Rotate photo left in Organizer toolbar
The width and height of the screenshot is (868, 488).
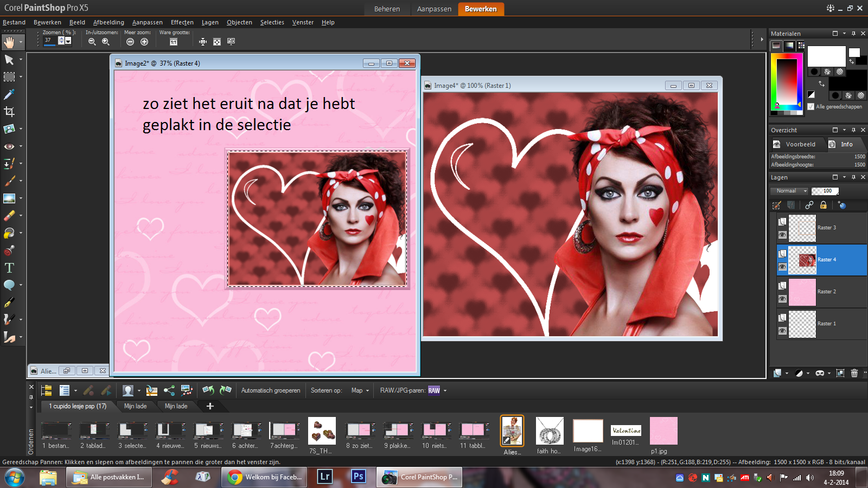point(208,390)
